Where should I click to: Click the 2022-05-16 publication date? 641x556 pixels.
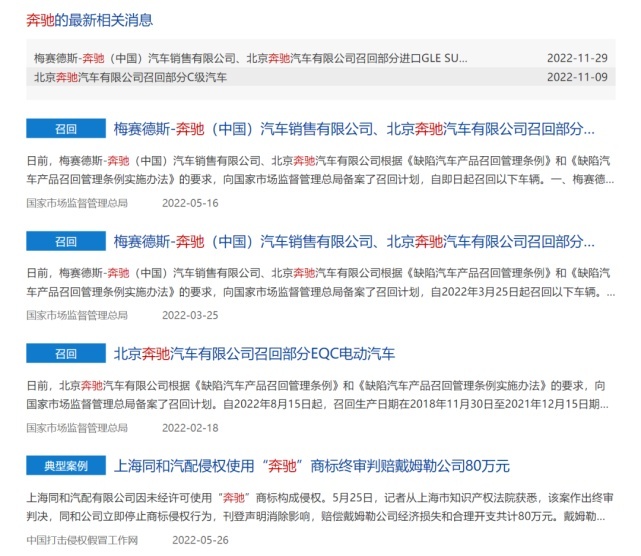point(190,203)
